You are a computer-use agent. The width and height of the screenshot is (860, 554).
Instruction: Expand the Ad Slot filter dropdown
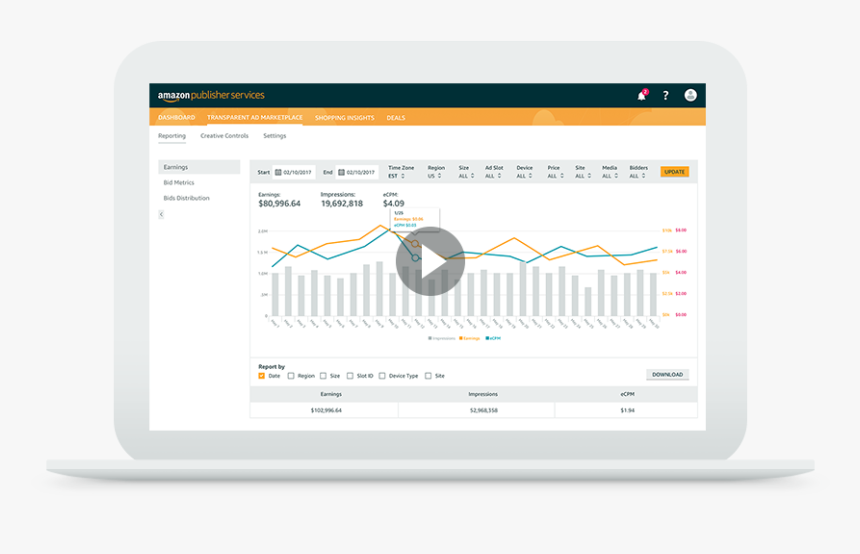pyautogui.click(x=493, y=176)
